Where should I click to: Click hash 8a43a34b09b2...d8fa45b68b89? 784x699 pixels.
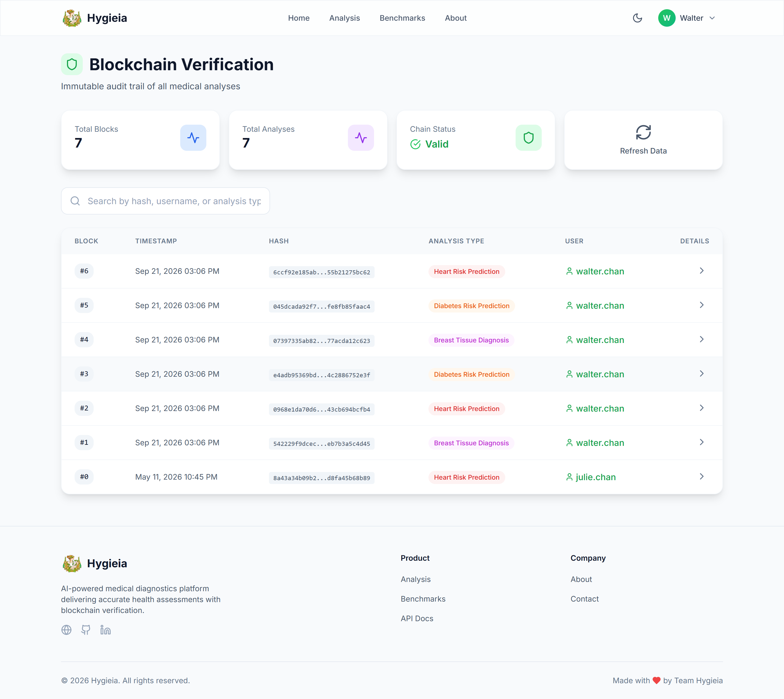pyautogui.click(x=321, y=478)
